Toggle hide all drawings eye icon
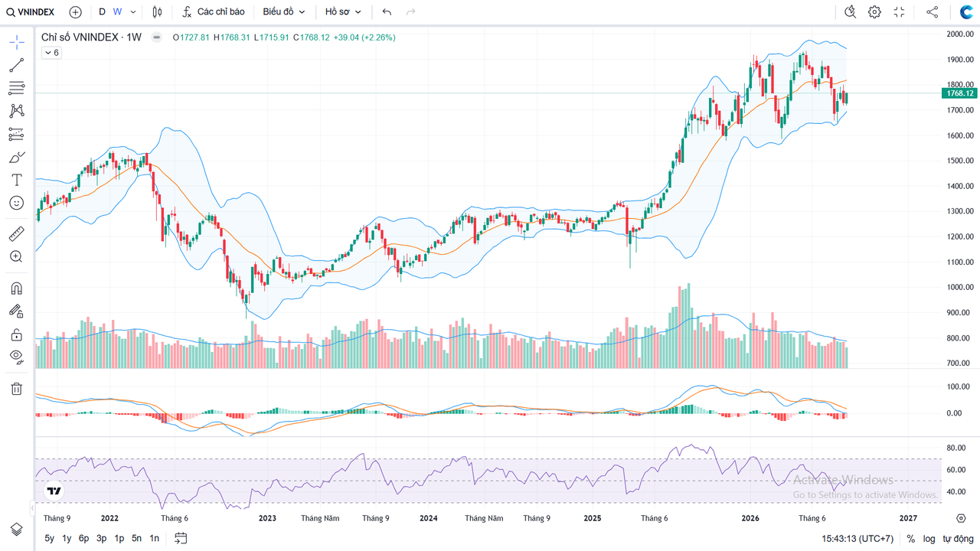 pos(16,356)
